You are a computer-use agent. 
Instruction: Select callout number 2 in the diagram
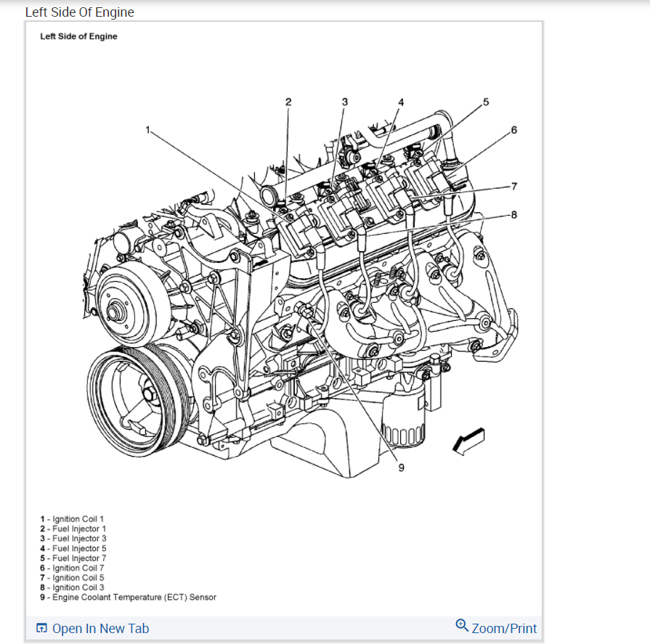(x=288, y=102)
